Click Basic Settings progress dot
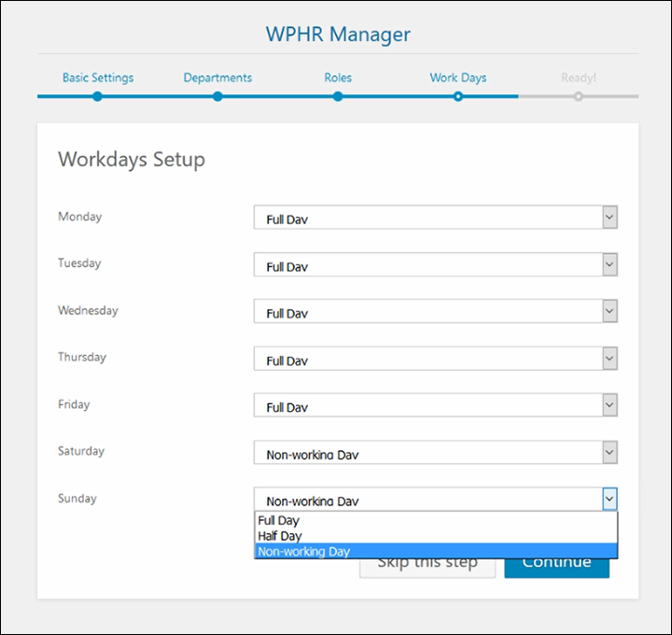This screenshot has height=635, width=672. click(x=98, y=96)
